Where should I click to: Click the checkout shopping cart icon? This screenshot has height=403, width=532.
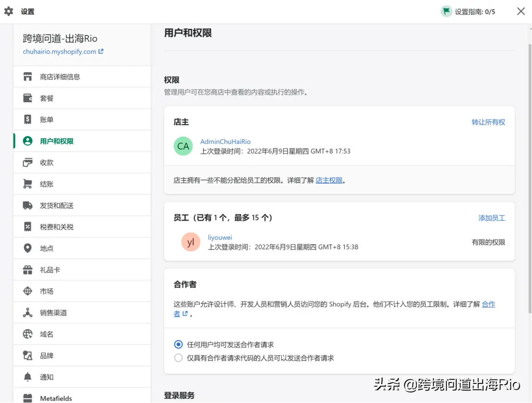pyautogui.click(x=28, y=184)
